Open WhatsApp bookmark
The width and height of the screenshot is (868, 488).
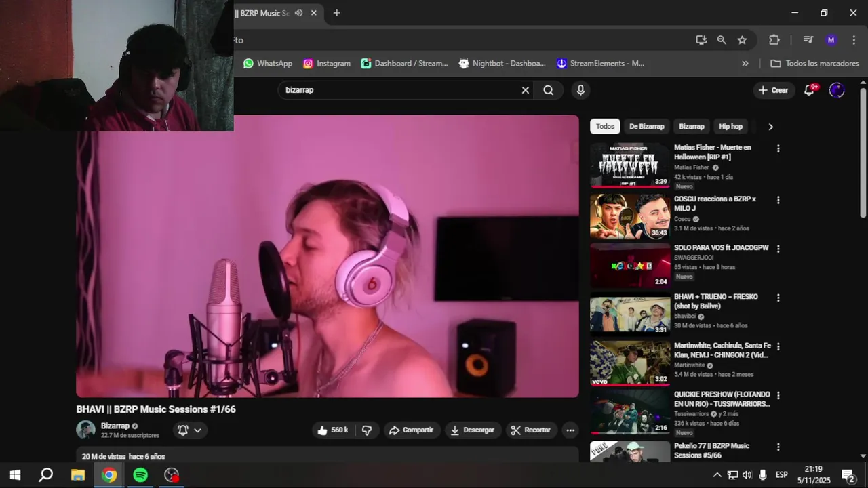click(268, 63)
